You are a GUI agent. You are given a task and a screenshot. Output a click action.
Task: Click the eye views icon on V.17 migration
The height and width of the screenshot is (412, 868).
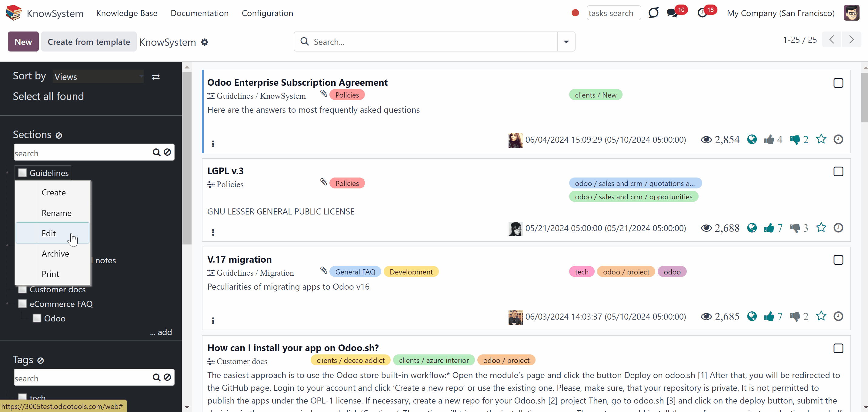point(706,317)
